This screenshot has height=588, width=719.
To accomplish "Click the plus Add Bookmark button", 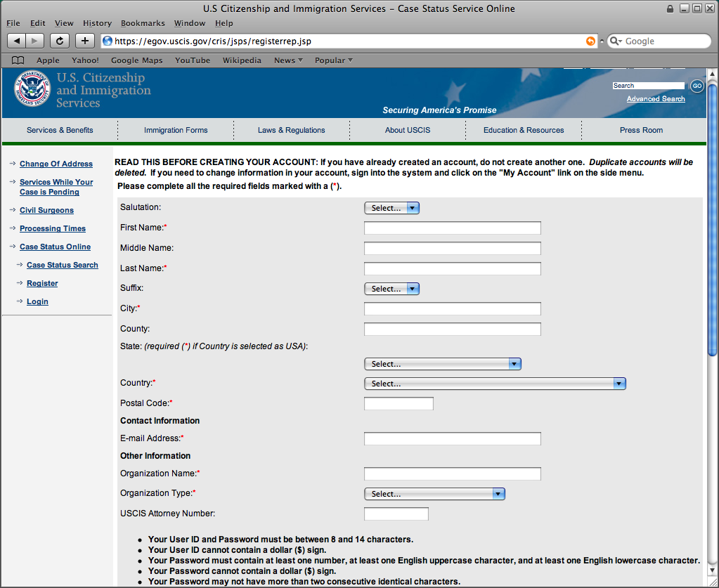I will coord(84,41).
